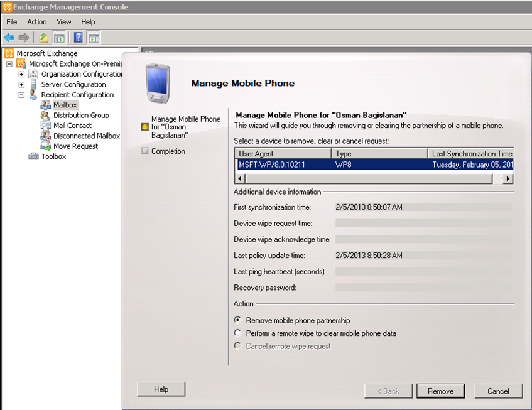Viewport: 532px width, 410px height.
Task: Click the Completion step indicator box
Action: (x=145, y=151)
